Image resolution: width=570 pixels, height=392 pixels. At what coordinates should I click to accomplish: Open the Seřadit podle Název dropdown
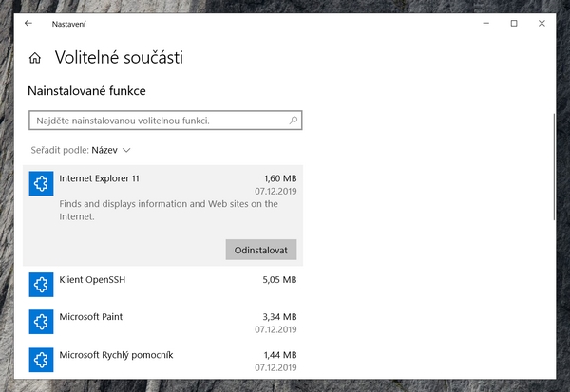81,150
